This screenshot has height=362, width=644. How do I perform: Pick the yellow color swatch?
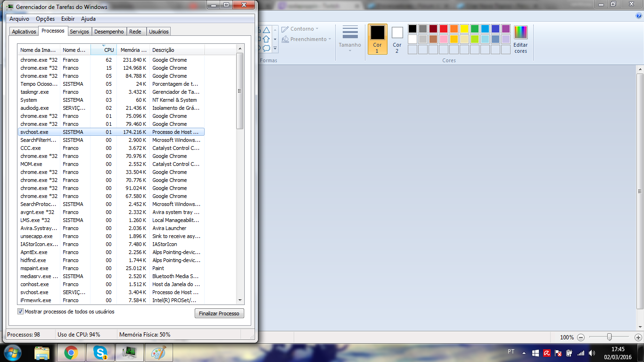coord(464,29)
